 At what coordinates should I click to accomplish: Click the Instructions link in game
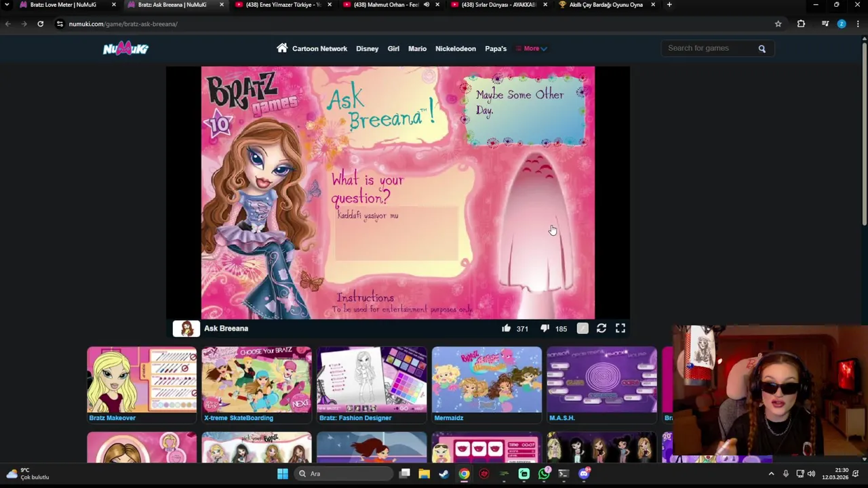point(365,298)
